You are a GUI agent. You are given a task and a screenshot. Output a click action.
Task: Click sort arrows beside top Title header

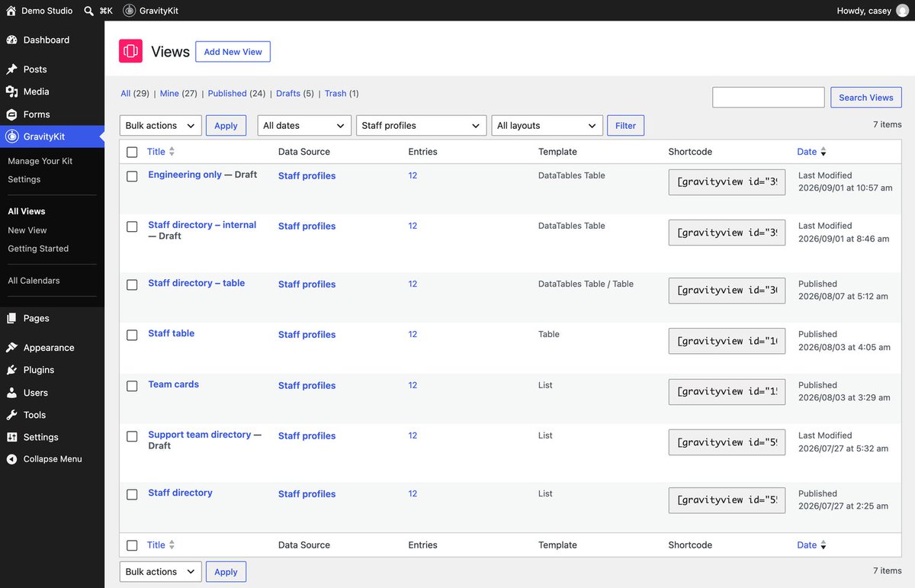[x=172, y=152]
